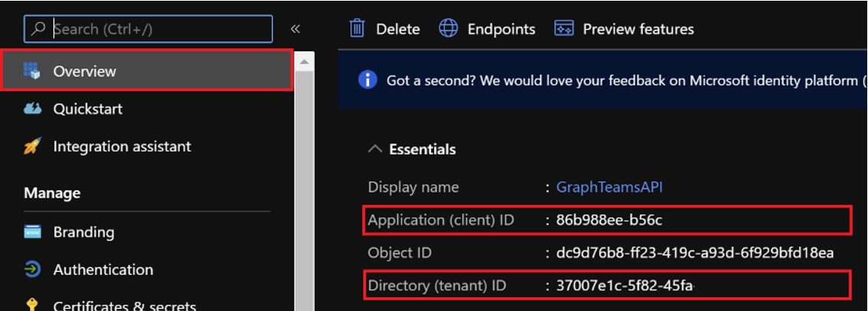Click the Branding icon in sidebar
Image resolution: width=868 pixels, height=311 pixels.
click(32, 232)
